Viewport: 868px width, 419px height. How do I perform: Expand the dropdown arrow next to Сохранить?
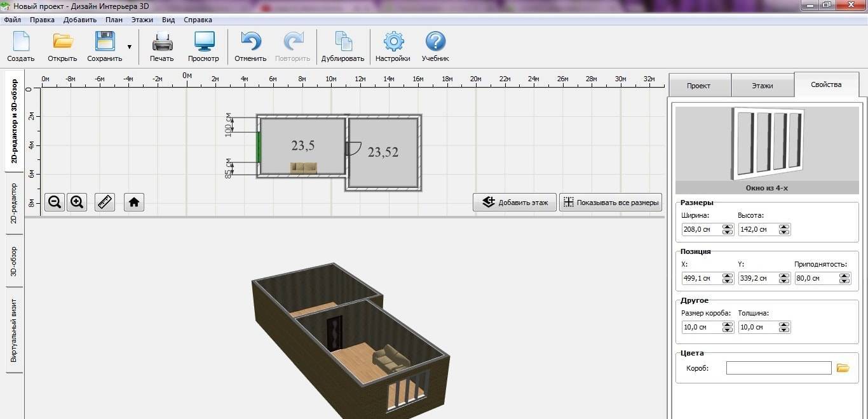click(130, 46)
